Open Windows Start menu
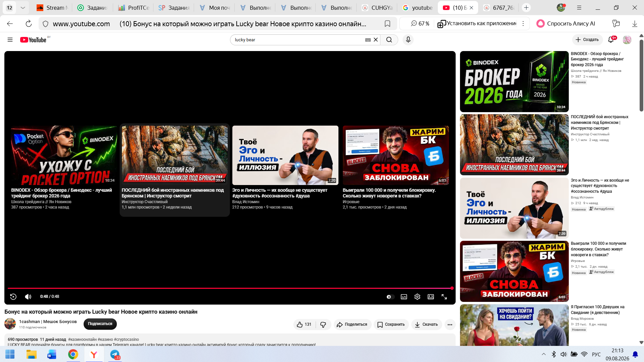 [10, 354]
